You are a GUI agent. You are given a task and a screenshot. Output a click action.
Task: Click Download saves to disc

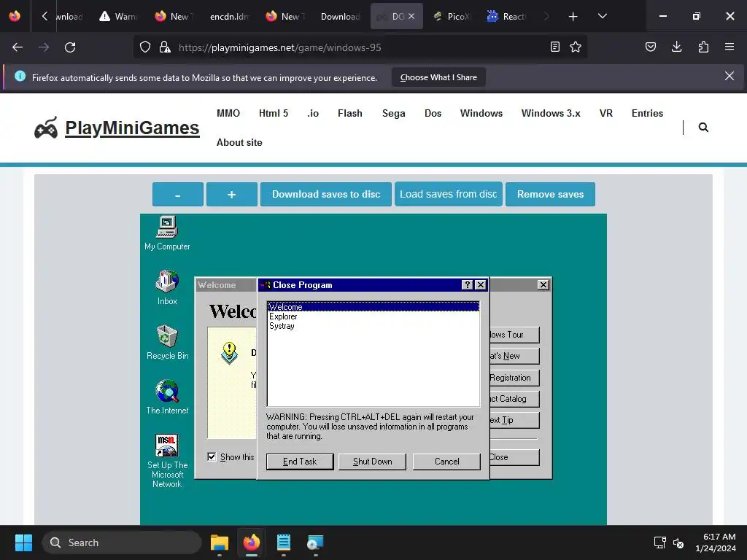pos(326,194)
